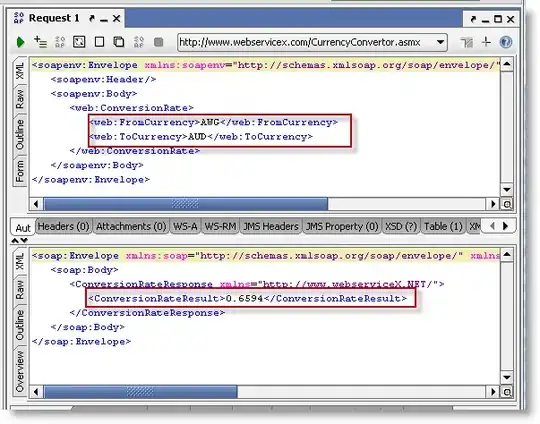The image size is (540, 424).
Task: Click the request vertical scrollbar's up arrow
Action: (507, 64)
